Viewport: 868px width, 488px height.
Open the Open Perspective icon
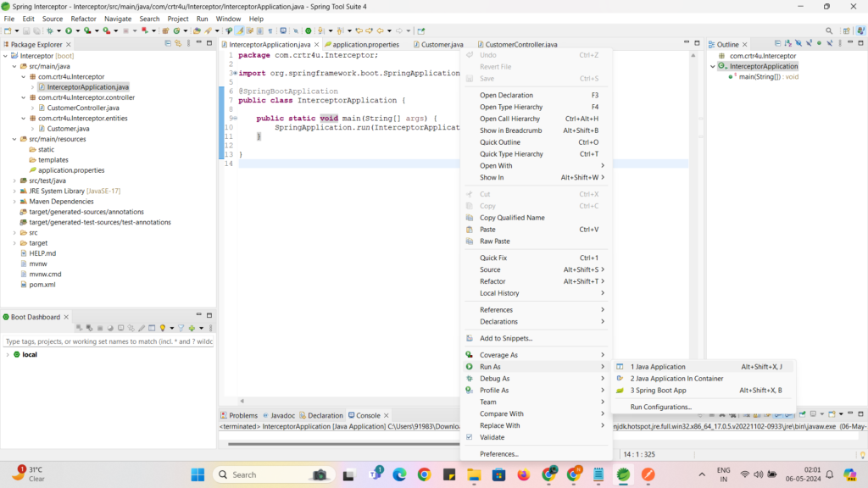[x=846, y=31]
